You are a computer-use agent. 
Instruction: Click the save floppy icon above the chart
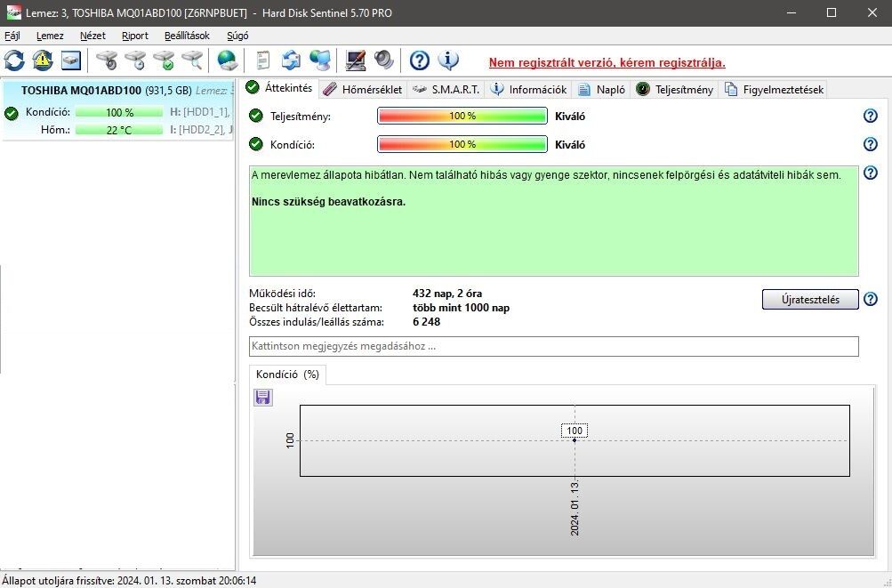click(x=263, y=398)
